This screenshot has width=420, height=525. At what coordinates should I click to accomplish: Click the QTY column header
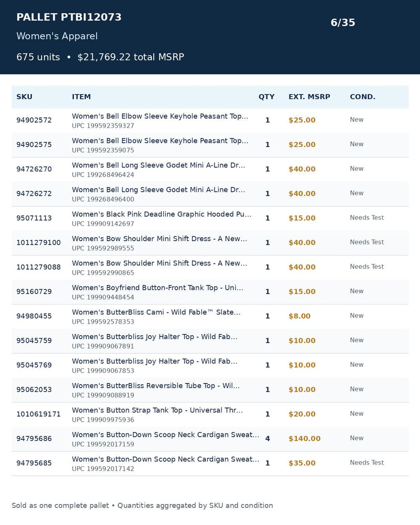pyautogui.click(x=266, y=97)
